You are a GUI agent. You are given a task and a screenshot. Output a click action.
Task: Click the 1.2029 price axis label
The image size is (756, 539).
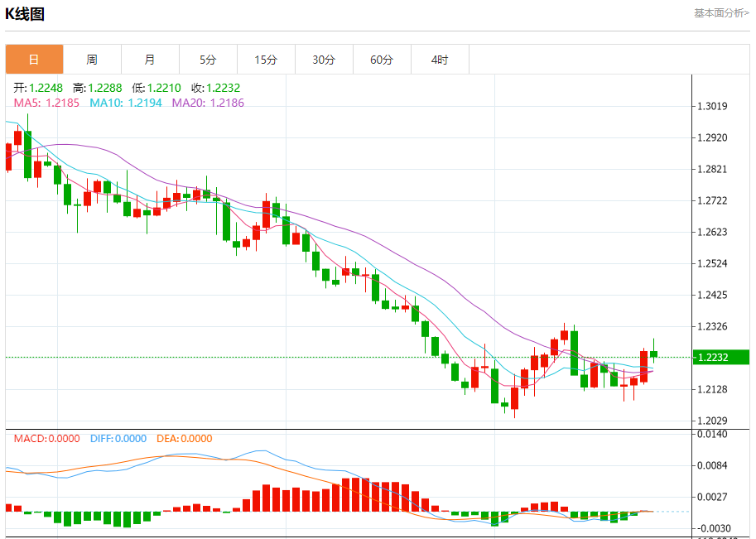[x=713, y=421]
